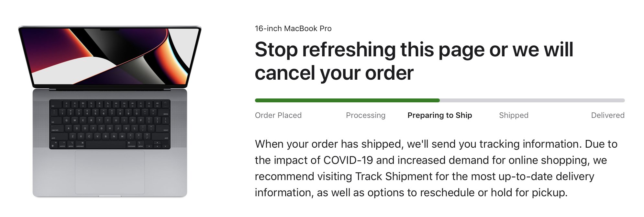Select the bold "Preparing to Ship" step
Image resolution: width=644 pixels, height=217 pixels.
tap(440, 115)
